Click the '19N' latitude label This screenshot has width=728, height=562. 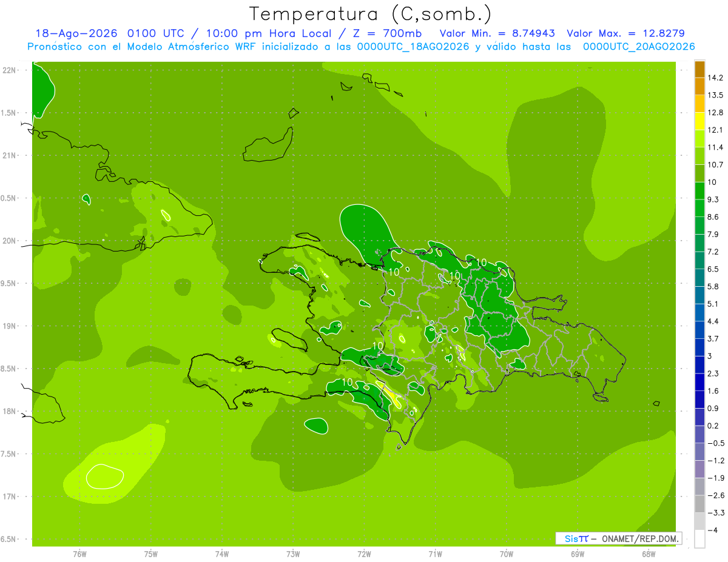[10, 326]
